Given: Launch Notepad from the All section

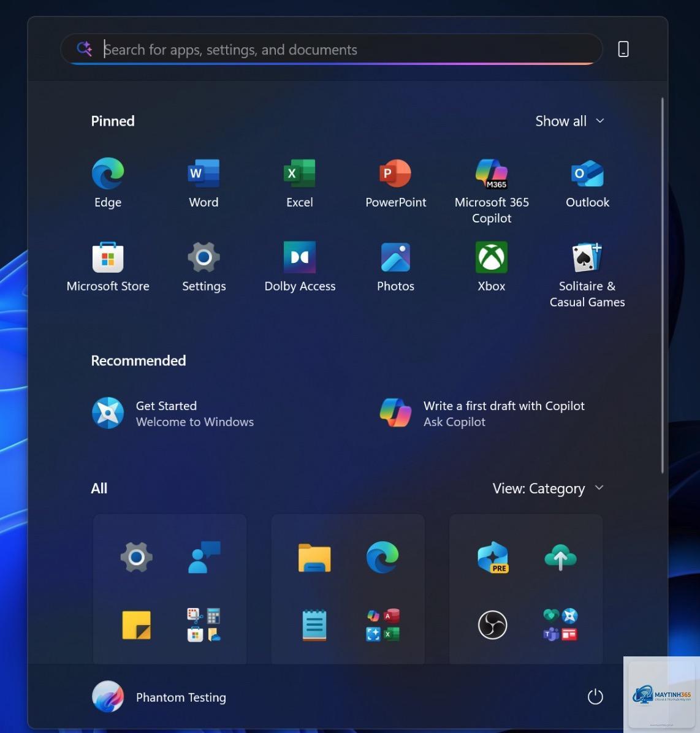Looking at the screenshot, I should 314,625.
